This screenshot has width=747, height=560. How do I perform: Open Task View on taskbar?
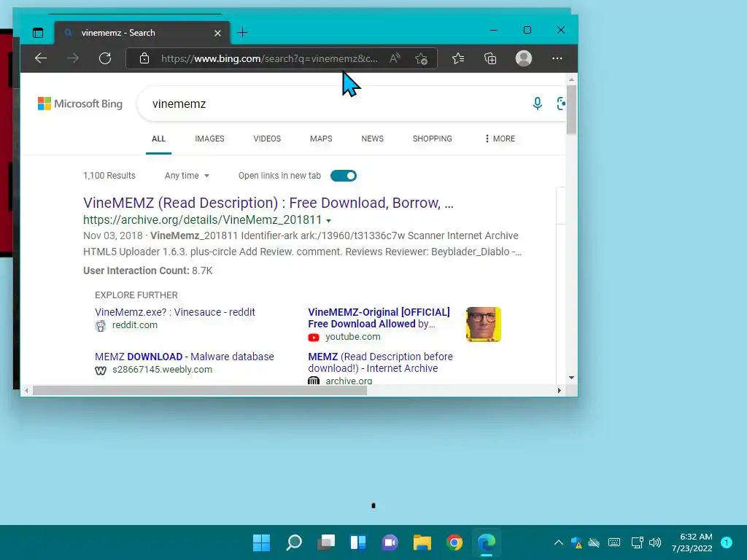[326, 542]
